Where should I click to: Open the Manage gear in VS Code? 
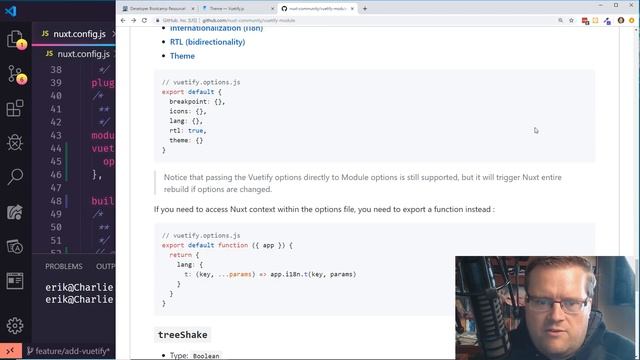(15, 325)
